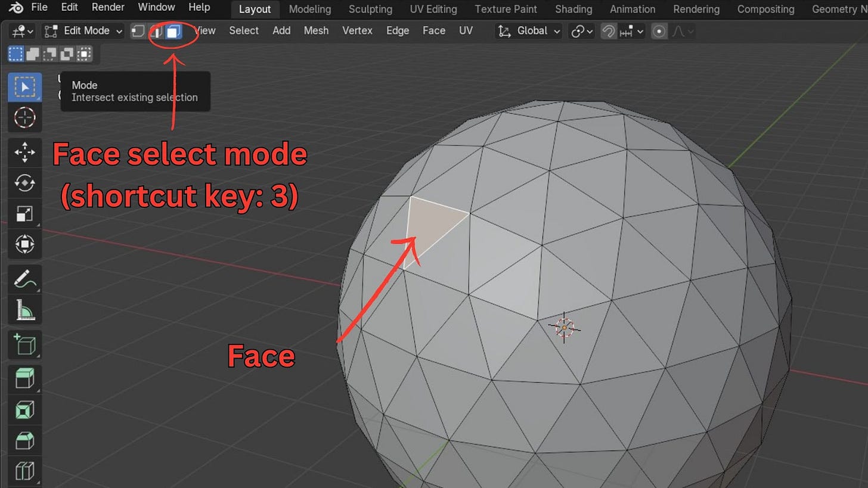Viewport: 868px width, 488px height.
Task: Choose the Inset Faces tool
Action: click(x=24, y=409)
